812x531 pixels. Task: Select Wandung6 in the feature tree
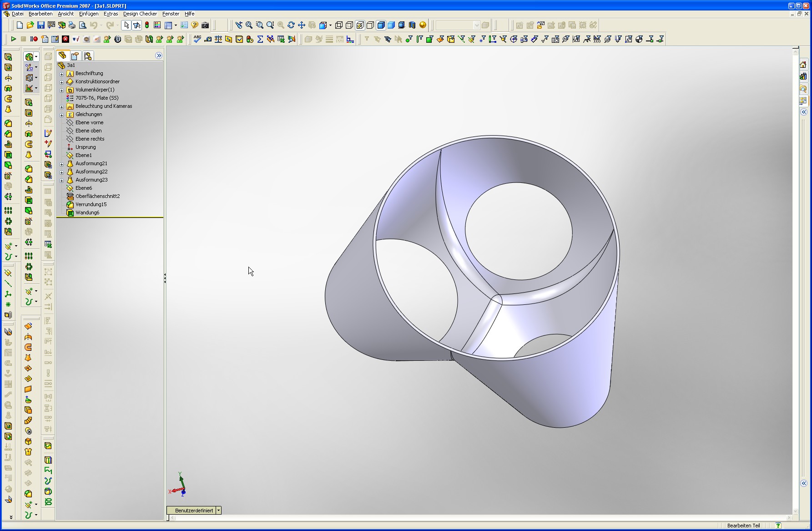click(x=87, y=212)
